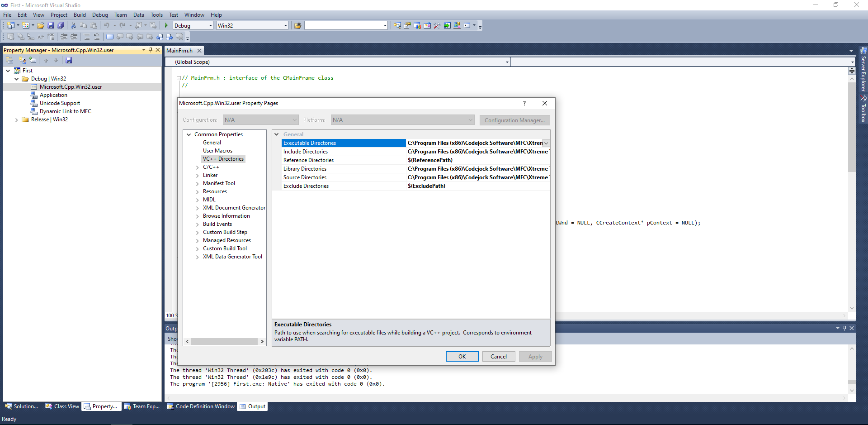Collapse the General property grid section
868x425 pixels.
[x=277, y=134]
